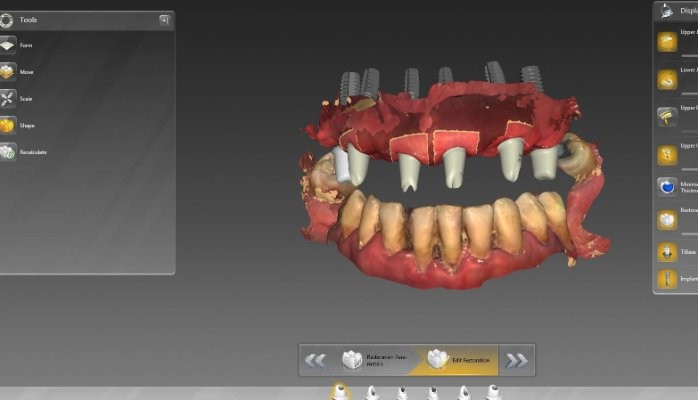Select the Edit Restoration step
The width and height of the screenshot is (698, 400).
[458, 360]
